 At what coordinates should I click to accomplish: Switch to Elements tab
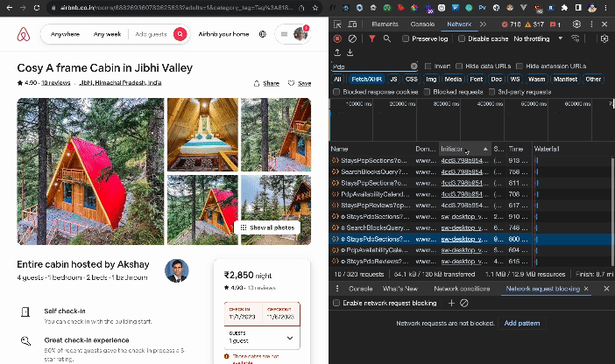385,24
